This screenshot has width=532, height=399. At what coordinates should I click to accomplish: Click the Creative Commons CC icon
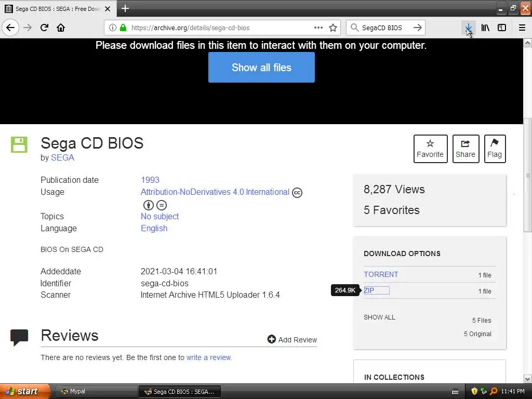point(297,193)
